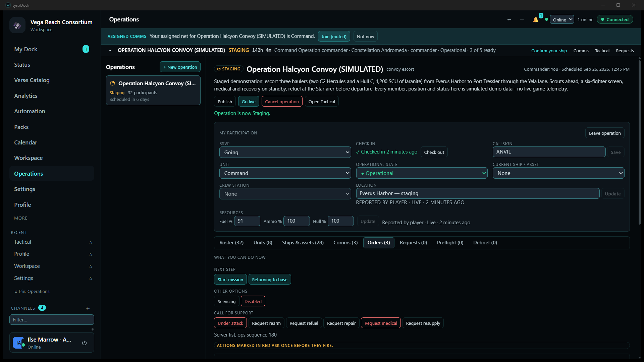The image size is (644, 362).
Task: Change the Operational State dropdown
Action: (422, 173)
